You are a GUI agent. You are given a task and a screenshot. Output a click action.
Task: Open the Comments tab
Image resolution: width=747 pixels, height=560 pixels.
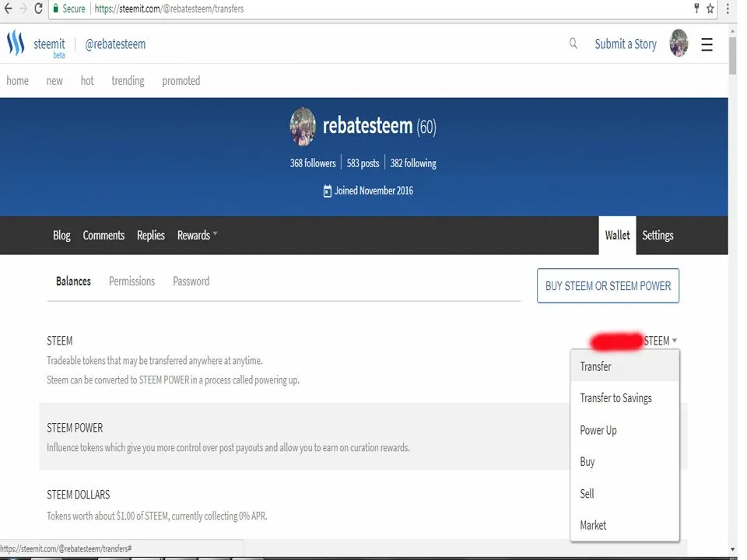(103, 235)
